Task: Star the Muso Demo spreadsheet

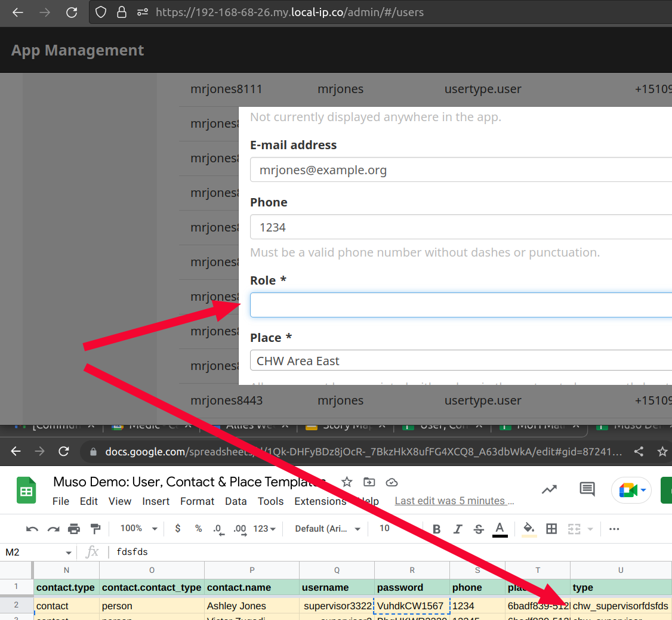Action: (347, 482)
